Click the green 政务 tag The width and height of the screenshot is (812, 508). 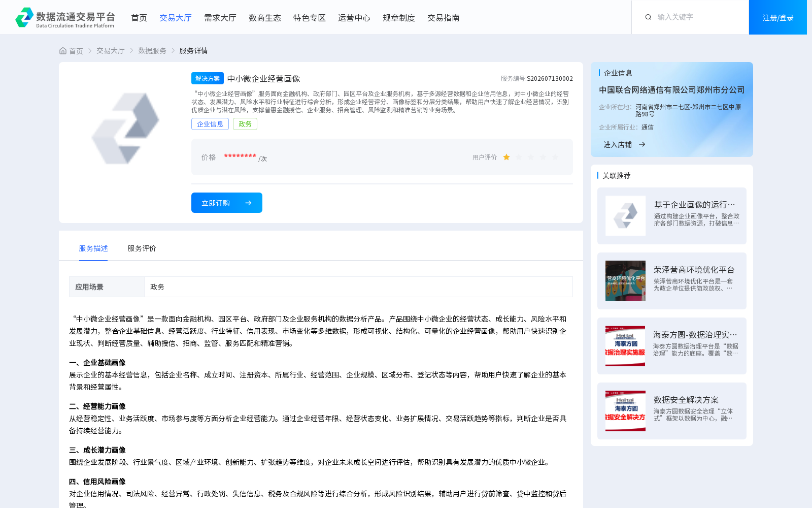tap(245, 124)
